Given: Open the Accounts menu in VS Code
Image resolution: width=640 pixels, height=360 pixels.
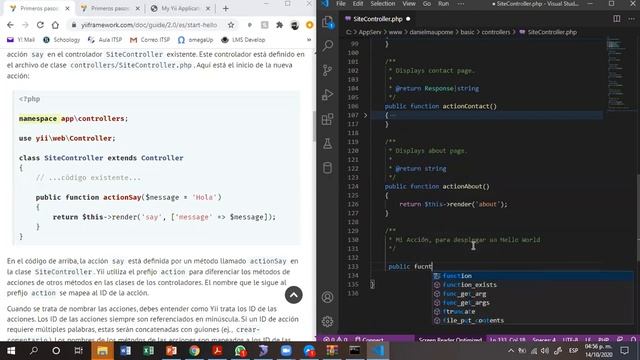Looking at the screenshot, I should coord(327,297).
